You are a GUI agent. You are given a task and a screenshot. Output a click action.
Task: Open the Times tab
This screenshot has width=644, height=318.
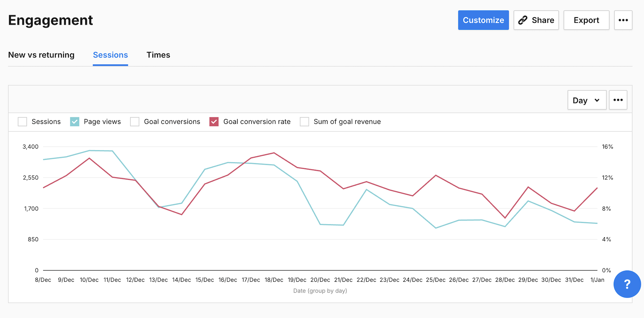(x=158, y=55)
